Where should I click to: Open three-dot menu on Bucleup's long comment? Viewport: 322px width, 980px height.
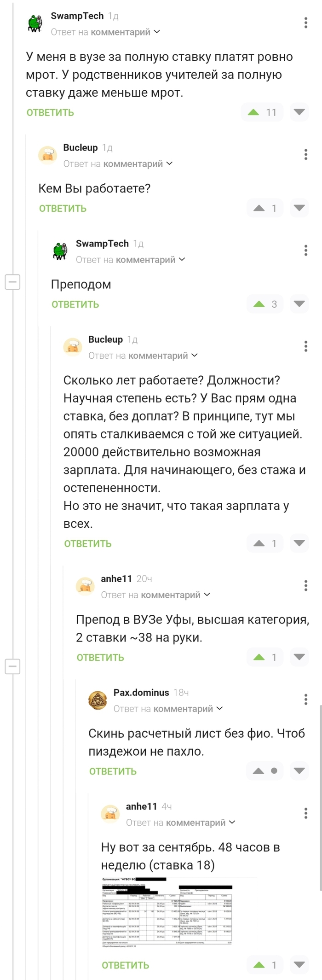[306, 346]
